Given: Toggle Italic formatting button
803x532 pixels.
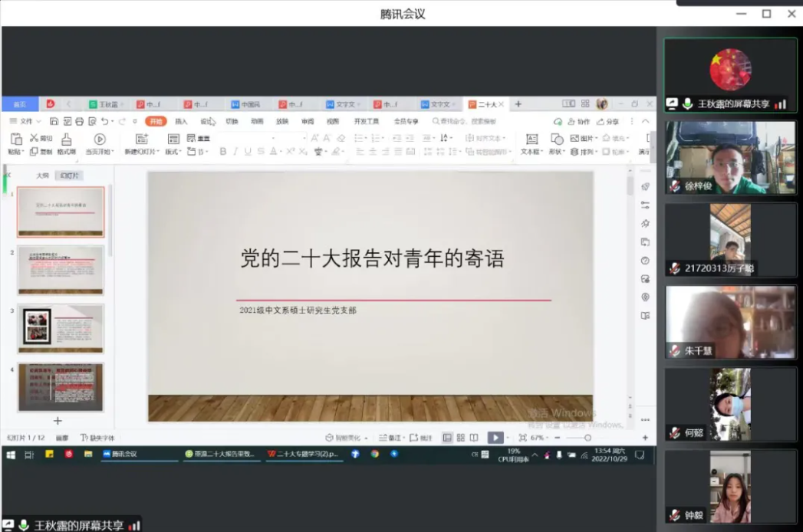Looking at the screenshot, I should coord(235,152).
